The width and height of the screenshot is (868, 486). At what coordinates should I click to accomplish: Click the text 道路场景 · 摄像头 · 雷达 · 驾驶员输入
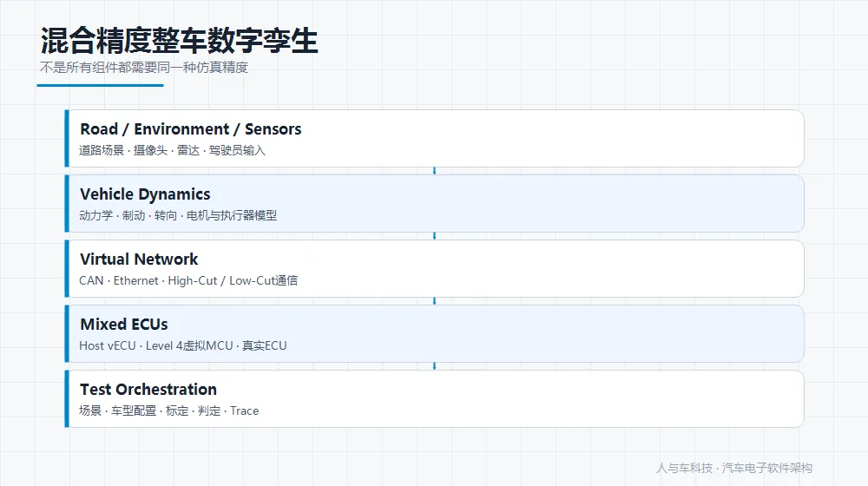[x=172, y=150]
